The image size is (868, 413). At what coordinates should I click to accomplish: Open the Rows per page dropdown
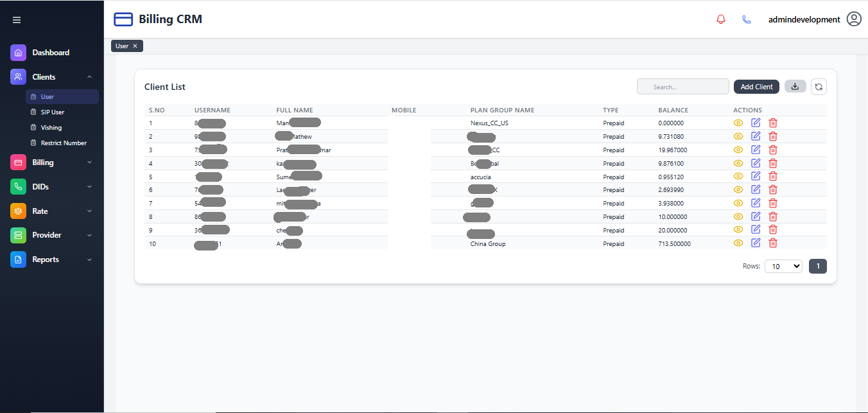pos(783,266)
